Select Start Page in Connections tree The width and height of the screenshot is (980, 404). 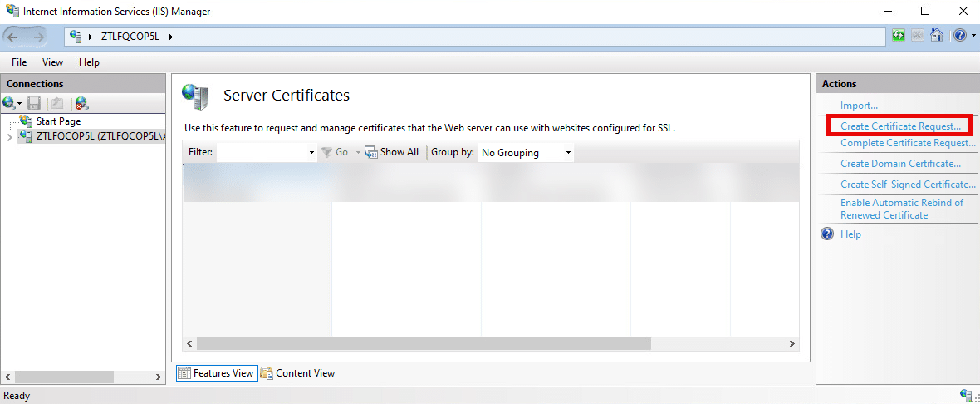(58, 121)
